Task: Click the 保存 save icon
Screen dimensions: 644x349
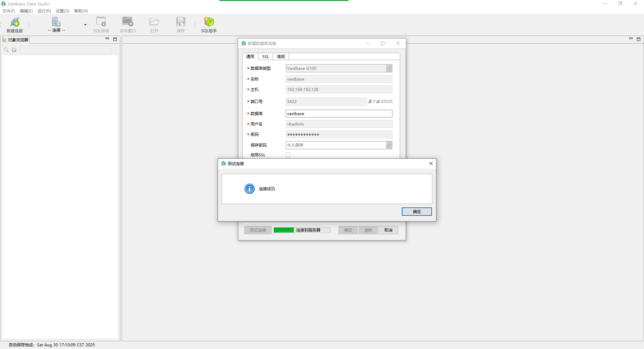Action: click(x=180, y=25)
